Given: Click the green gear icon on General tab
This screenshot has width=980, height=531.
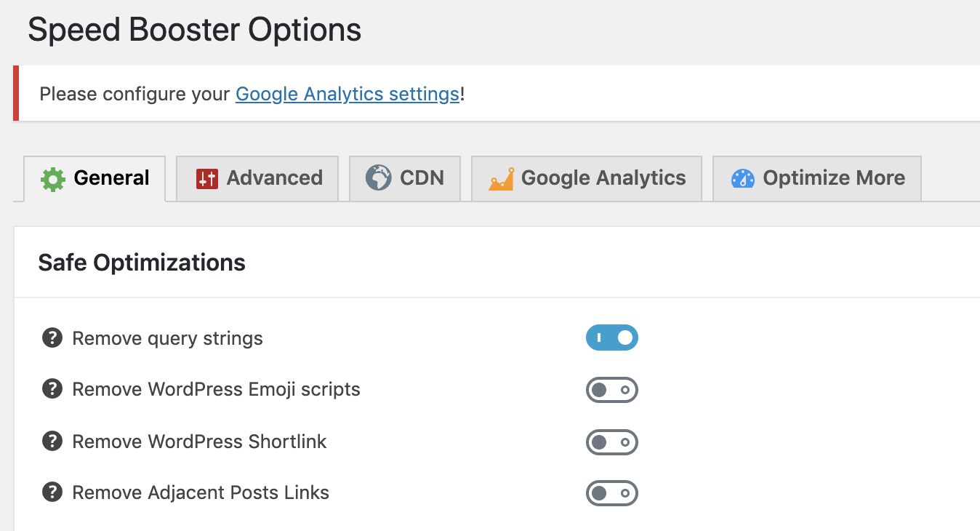Looking at the screenshot, I should point(53,178).
